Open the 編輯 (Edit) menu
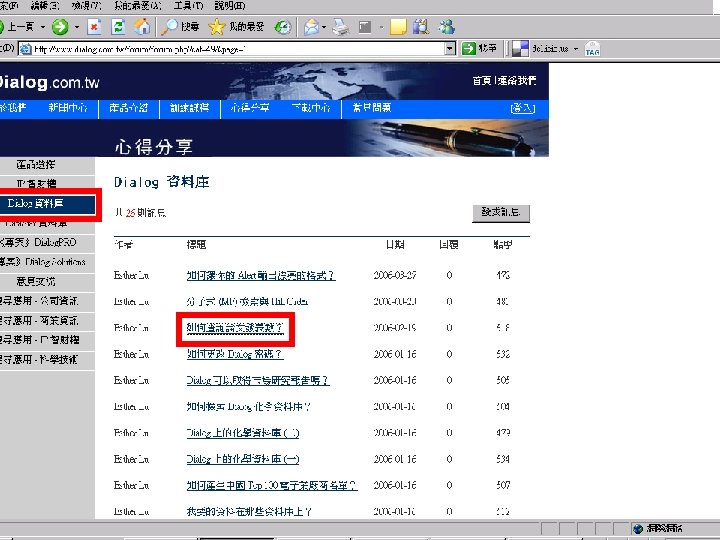Screen dimensions: 720x540 [45, 6]
